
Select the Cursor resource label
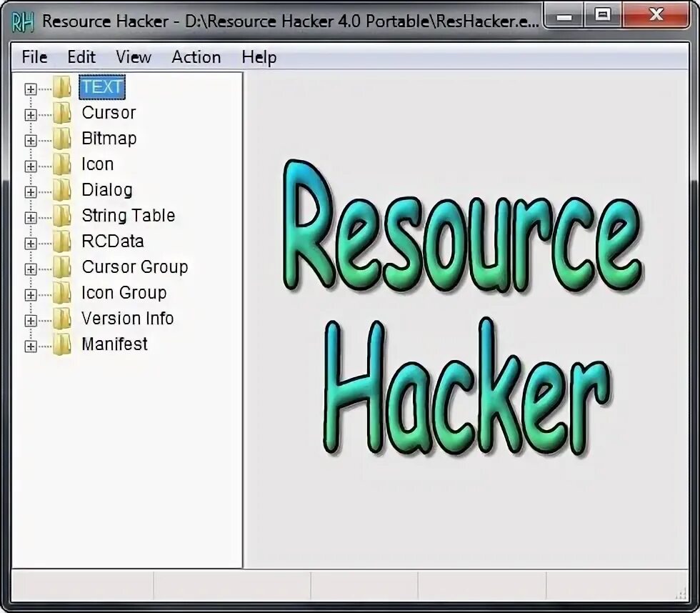coord(109,113)
